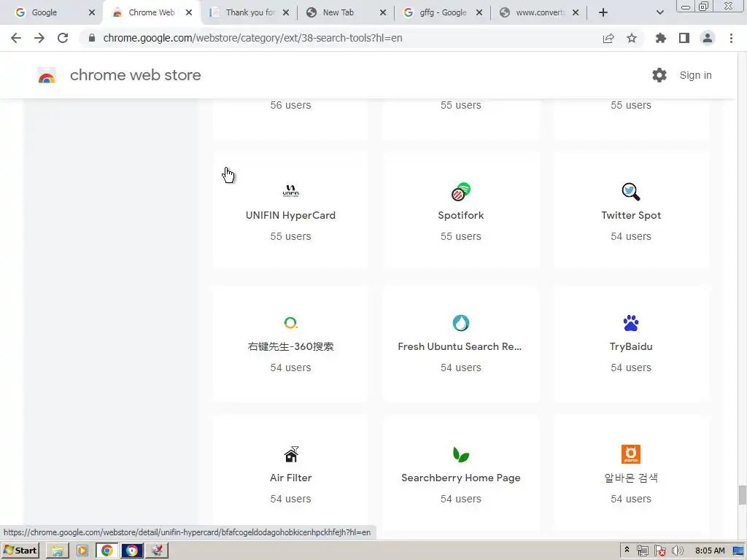Click the Windows Start button
Screen dimensions: 747x560
point(20,551)
